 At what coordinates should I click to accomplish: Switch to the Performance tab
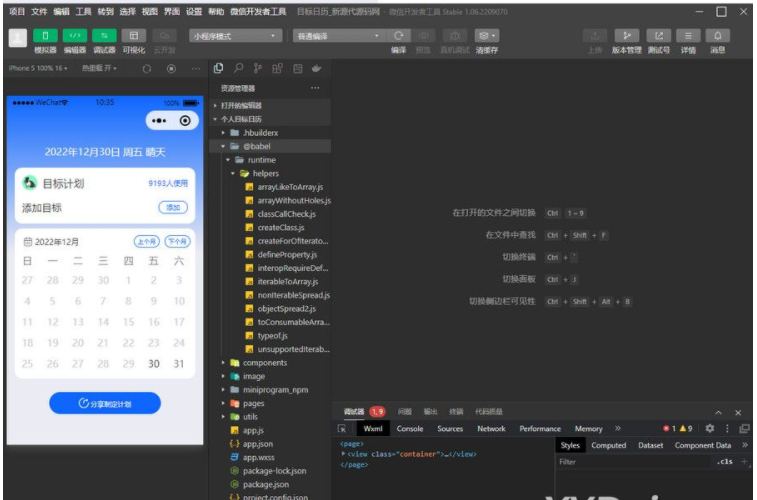tap(540, 429)
